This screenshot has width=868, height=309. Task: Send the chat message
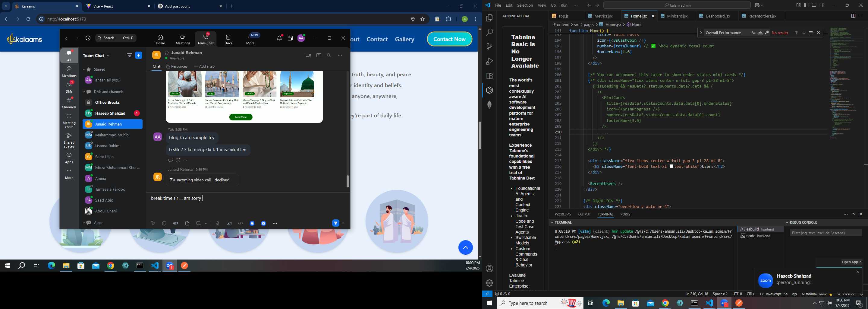coord(336,223)
